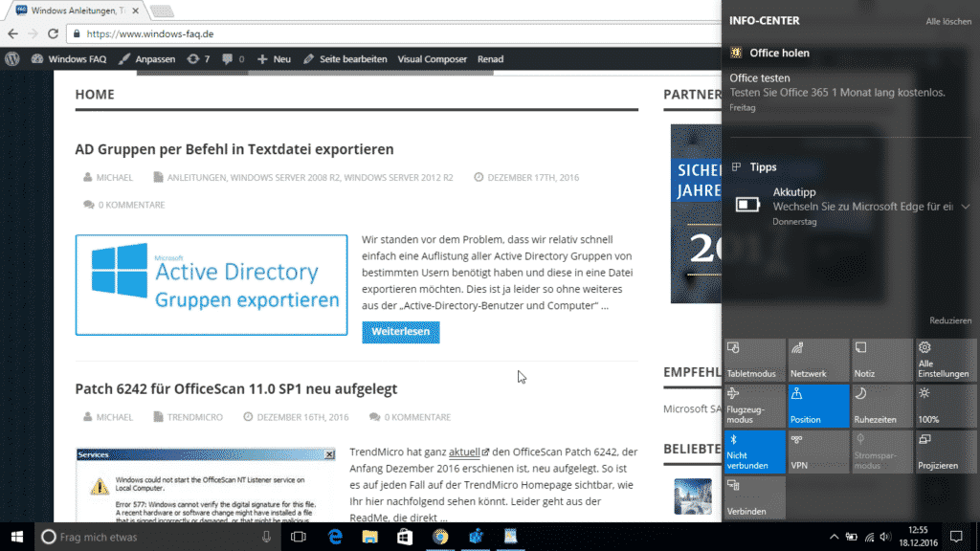Click Seite bearbeiten in admin bar

(345, 58)
